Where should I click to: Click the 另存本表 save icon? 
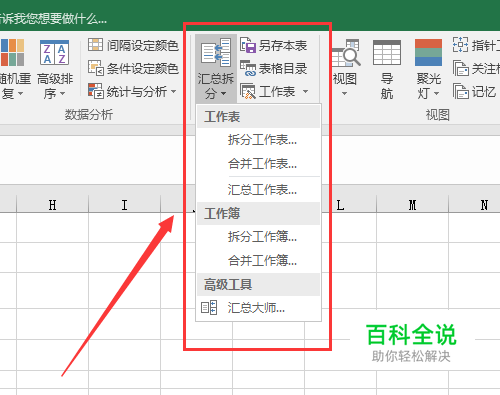click(248, 45)
